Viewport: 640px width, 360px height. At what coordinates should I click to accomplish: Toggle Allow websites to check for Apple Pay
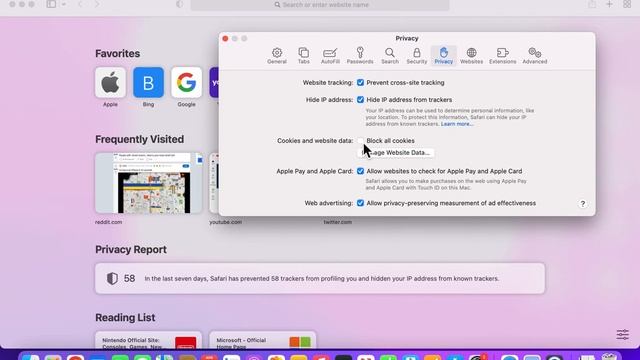(360, 171)
